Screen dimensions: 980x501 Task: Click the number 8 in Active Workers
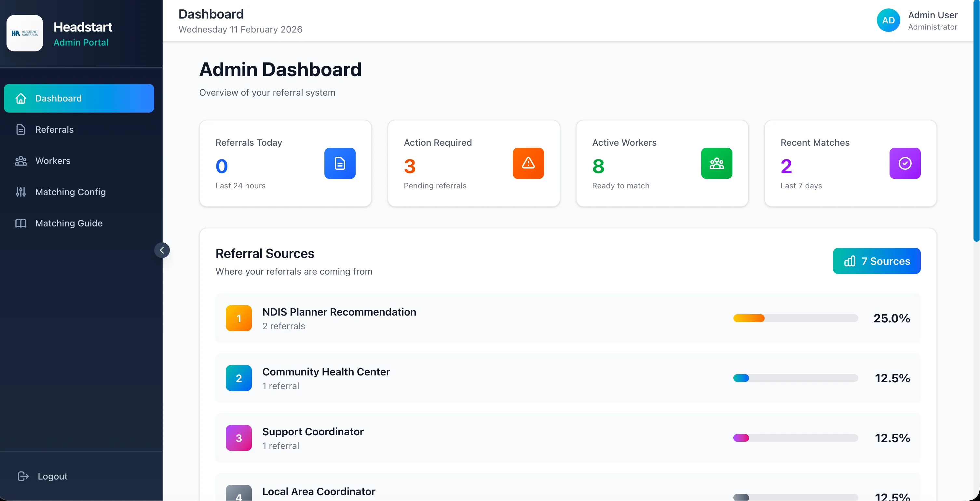pyautogui.click(x=598, y=166)
